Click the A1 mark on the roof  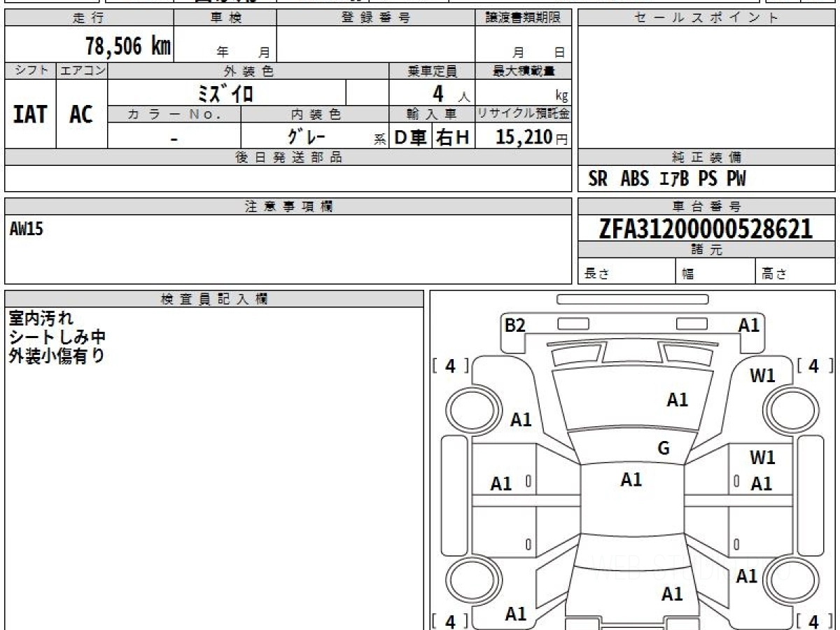pyautogui.click(x=631, y=479)
